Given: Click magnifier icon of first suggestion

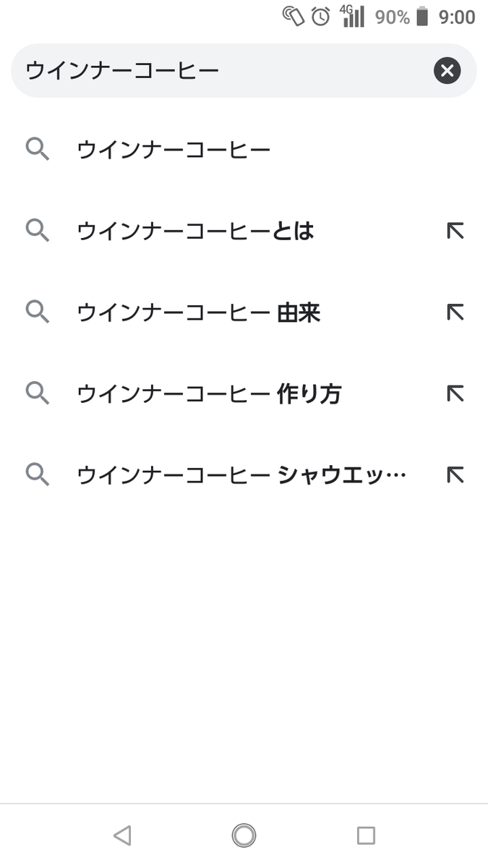Looking at the screenshot, I should click(37, 150).
